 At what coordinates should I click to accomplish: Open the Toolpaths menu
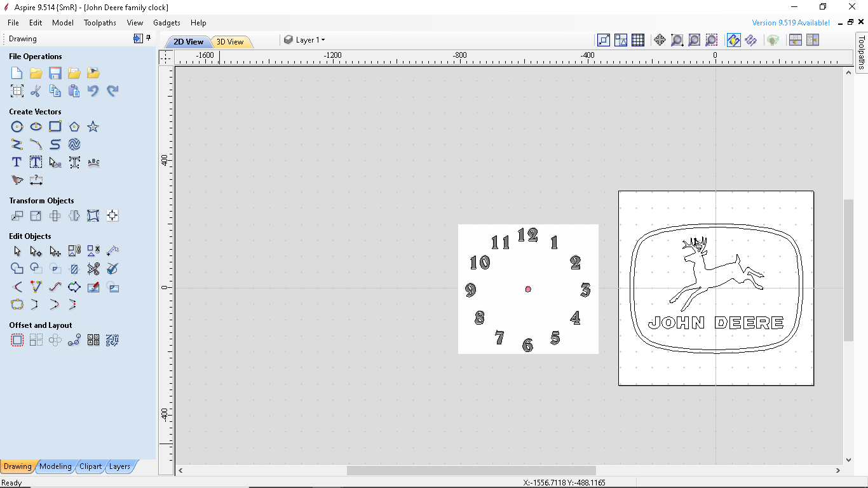[x=100, y=22]
